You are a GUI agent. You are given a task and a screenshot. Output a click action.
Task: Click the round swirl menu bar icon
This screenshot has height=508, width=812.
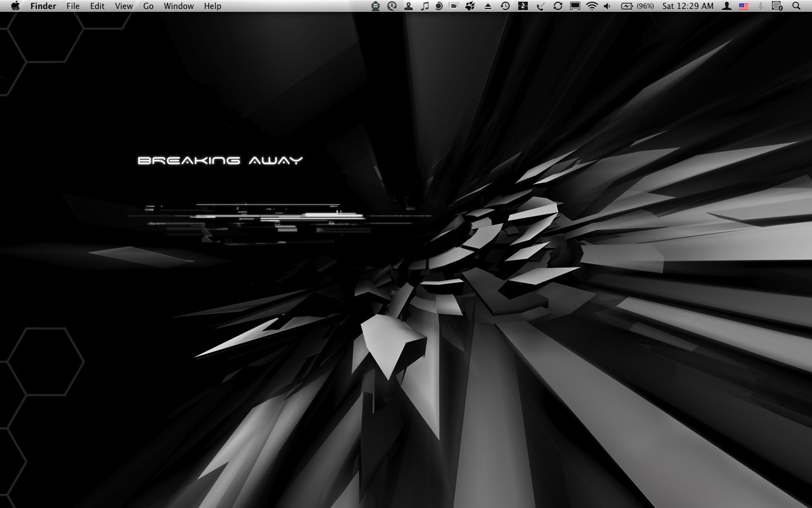point(439,6)
